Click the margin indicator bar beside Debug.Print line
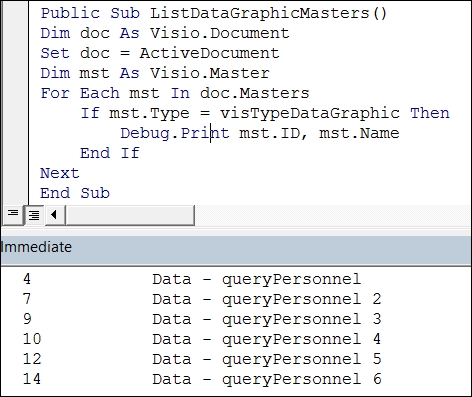Screen dimensions: 472x397 pyautogui.click(x=15, y=133)
